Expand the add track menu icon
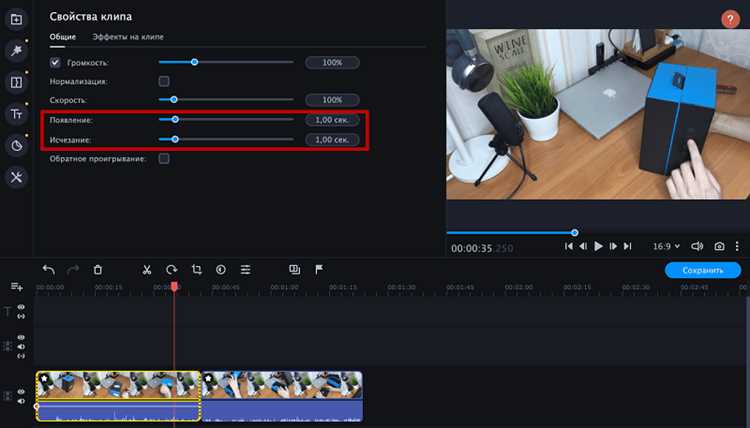750x428 pixels. [17, 286]
